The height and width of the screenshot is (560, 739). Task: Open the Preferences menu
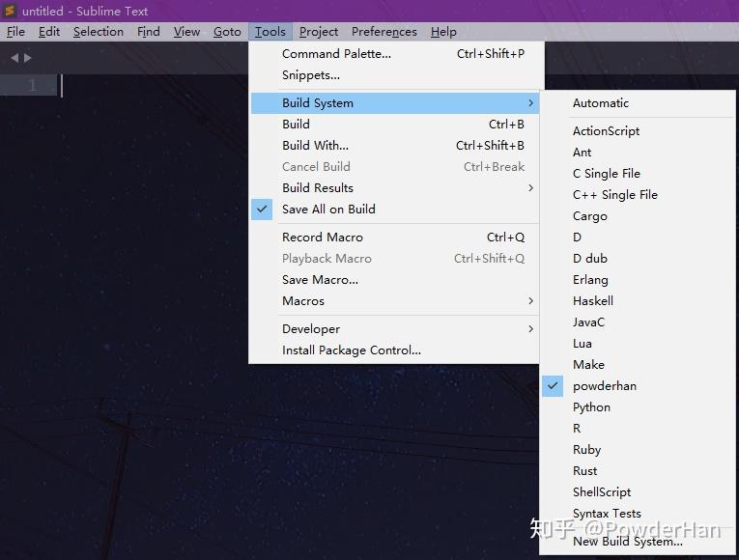tap(384, 32)
